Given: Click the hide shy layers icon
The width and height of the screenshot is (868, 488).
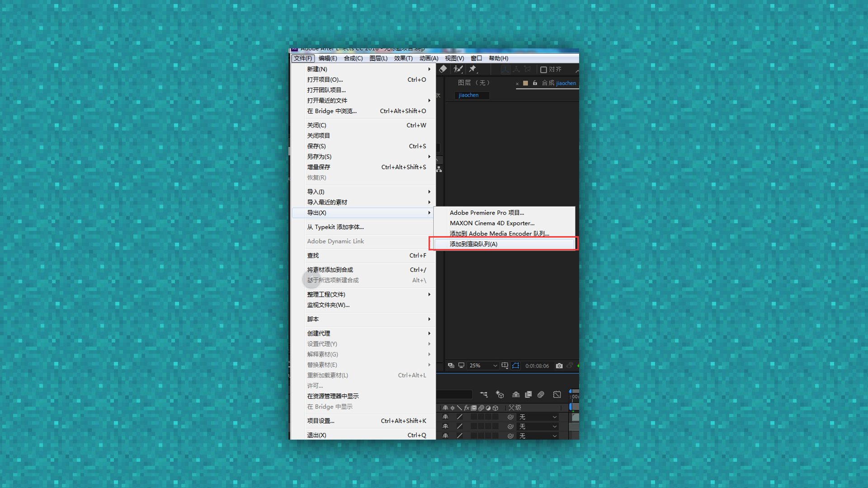Looking at the screenshot, I should 516,394.
